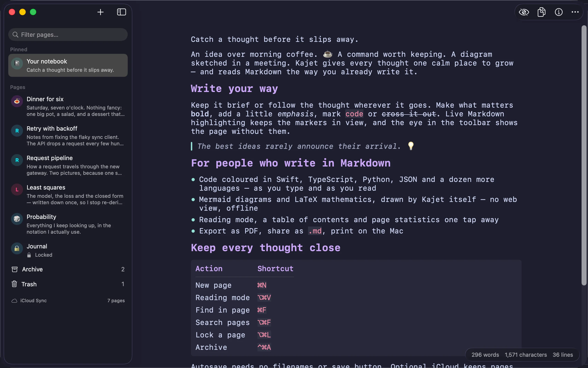
Task: Click the For people who write in Markdown heading
Action: coord(291,163)
